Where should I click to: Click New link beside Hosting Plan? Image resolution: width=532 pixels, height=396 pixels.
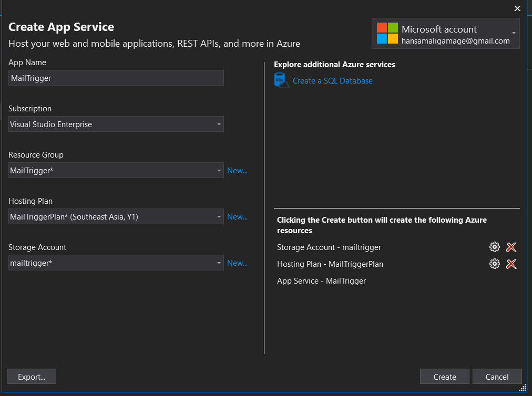[x=237, y=217]
